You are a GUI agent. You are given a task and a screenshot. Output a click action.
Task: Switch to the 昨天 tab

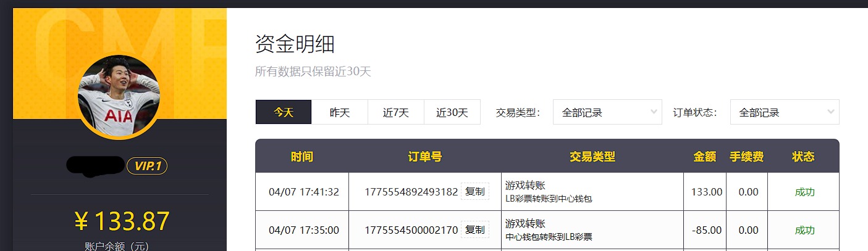pyautogui.click(x=340, y=112)
